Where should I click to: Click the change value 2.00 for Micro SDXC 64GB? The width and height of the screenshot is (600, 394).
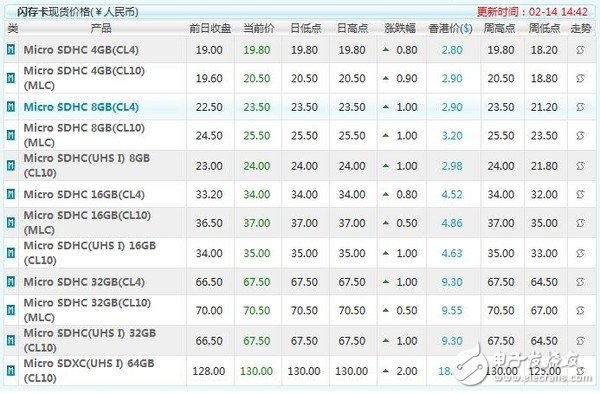407,371
